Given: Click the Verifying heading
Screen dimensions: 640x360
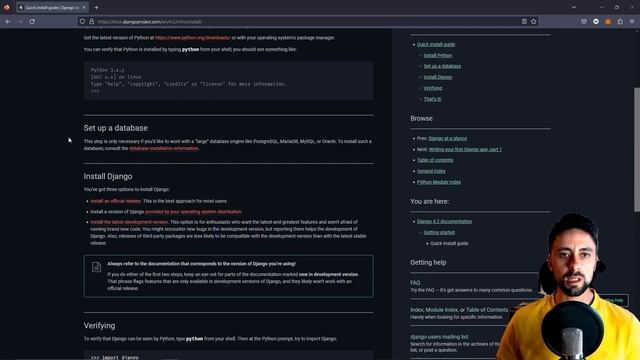Looking at the screenshot, I should point(99,326).
